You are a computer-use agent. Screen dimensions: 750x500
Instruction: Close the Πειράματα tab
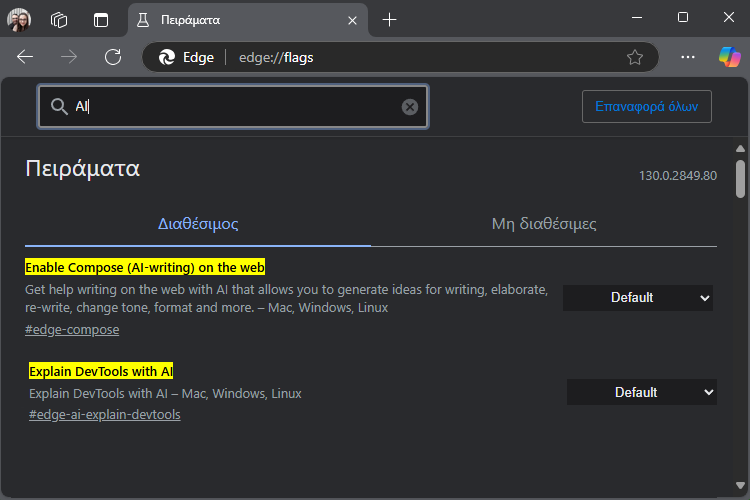coord(353,21)
